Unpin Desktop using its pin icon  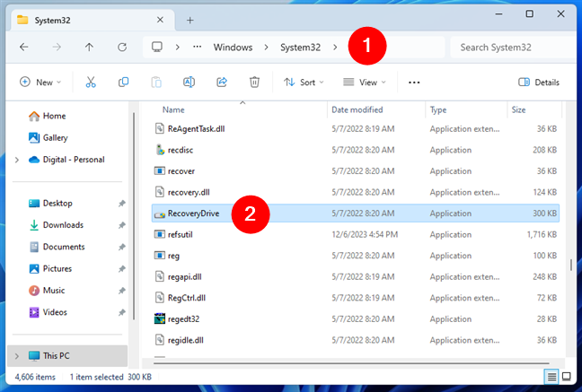click(121, 204)
